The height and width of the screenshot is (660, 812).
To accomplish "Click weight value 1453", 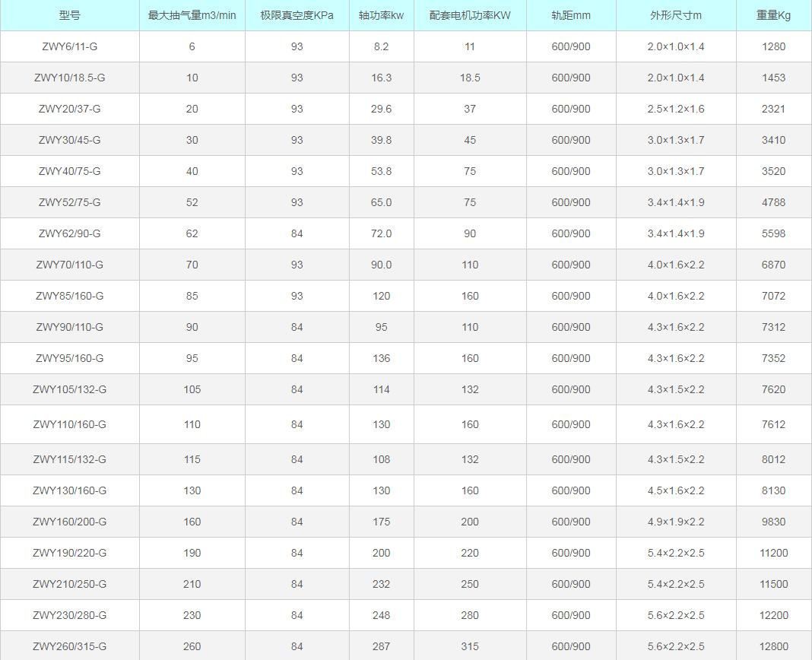I will (773, 78).
